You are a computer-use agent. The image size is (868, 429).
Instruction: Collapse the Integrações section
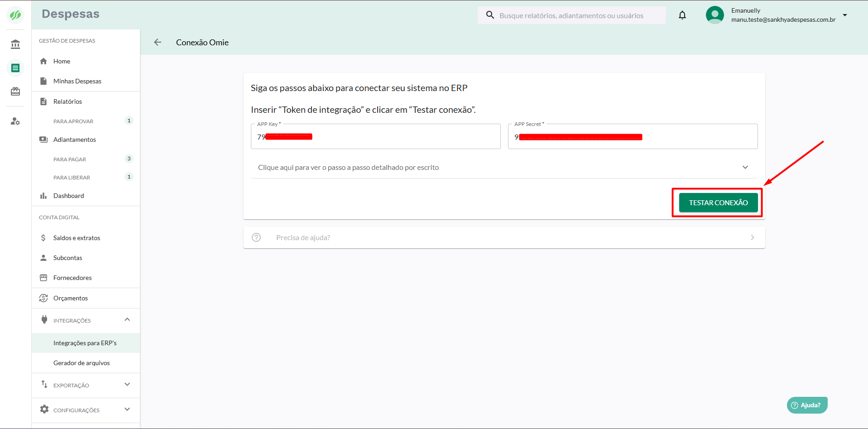(127, 320)
